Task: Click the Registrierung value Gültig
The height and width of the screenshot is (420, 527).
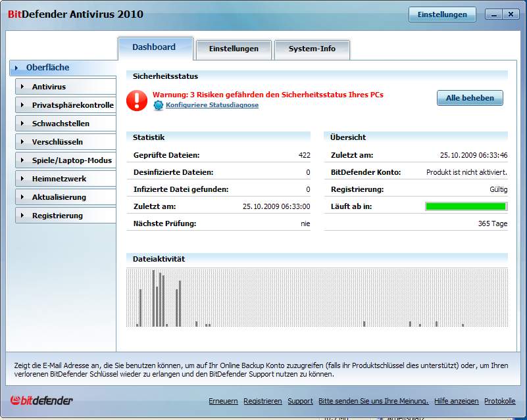Action: (x=499, y=189)
